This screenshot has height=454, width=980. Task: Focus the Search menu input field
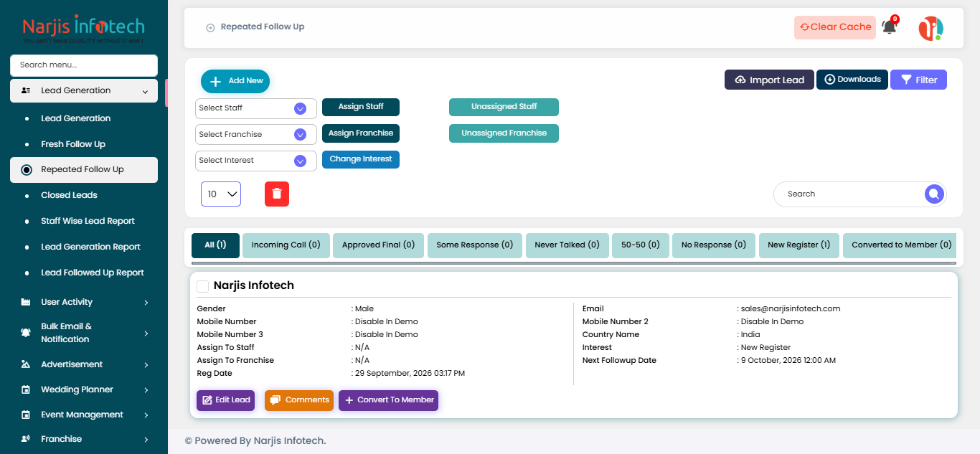(84, 65)
